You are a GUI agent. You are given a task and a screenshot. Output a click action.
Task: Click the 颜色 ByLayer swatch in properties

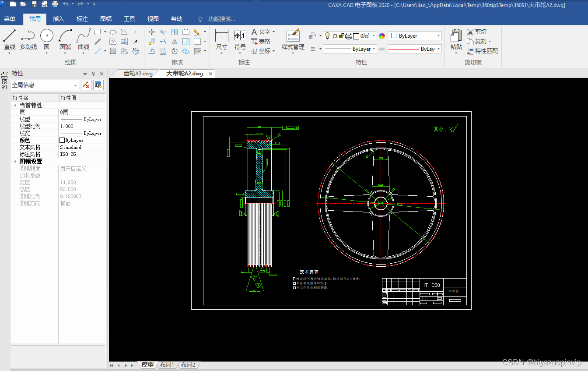point(62,140)
